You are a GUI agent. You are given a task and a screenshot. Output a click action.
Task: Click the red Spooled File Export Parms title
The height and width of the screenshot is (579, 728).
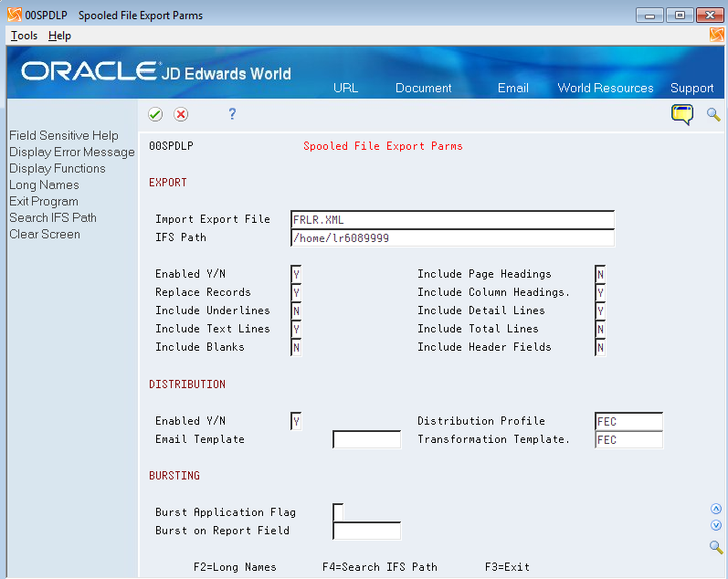point(383,146)
